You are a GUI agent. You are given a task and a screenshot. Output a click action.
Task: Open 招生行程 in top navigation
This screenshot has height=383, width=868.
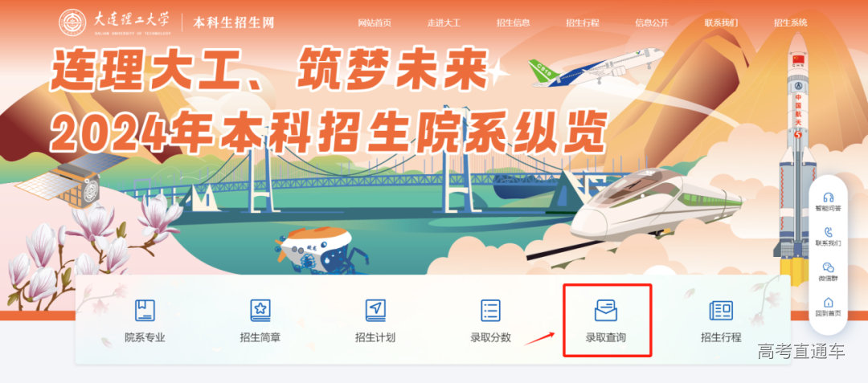point(583,22)
